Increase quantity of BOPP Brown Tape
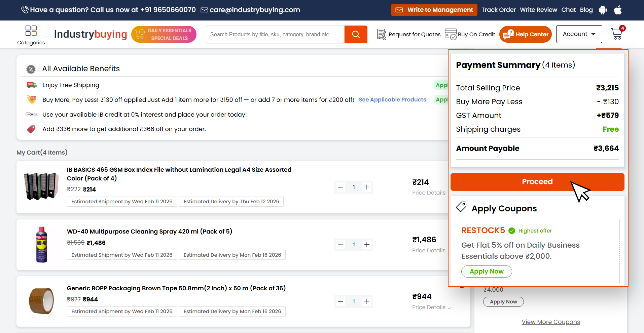The width and height of the screenshot is (644, 333). click(x=367, y=301)
